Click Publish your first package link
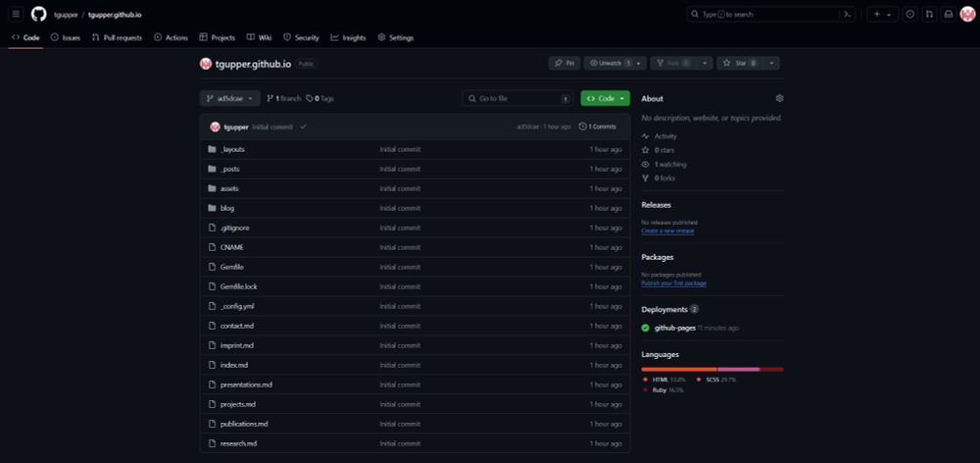The image size is (980, 463). [674, 283]
